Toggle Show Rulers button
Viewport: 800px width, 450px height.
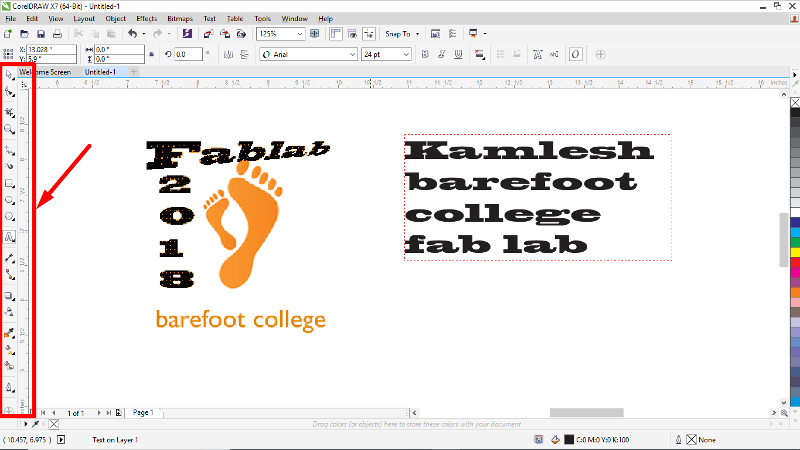[x=335, y=34]
